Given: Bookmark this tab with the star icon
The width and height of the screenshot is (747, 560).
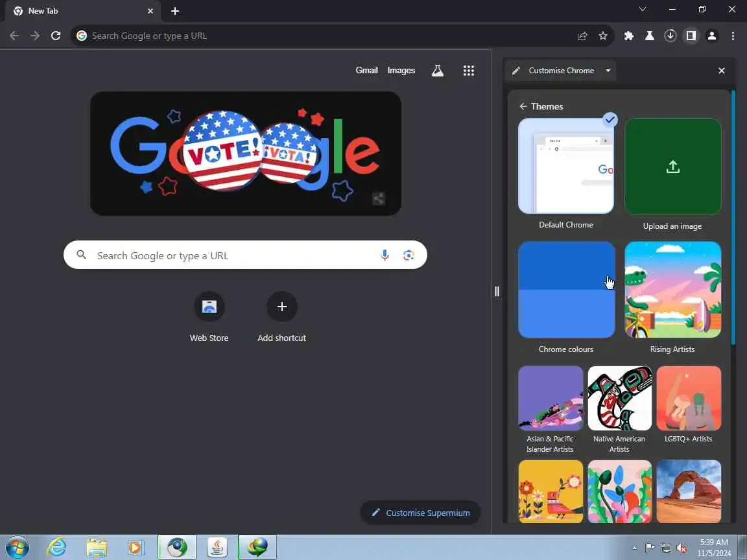Looking at the screenshot, I should pyautogui.click(x=603, y=36).
